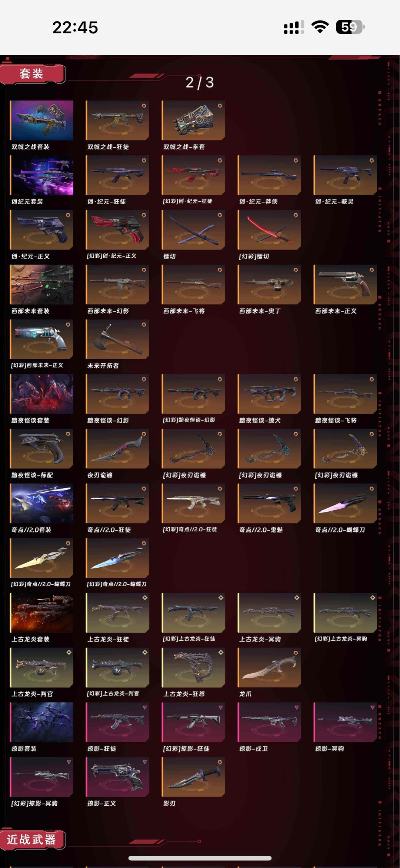
Task: Tap the 掠影-正义 pistol skin
Action: tap(117, 777)
